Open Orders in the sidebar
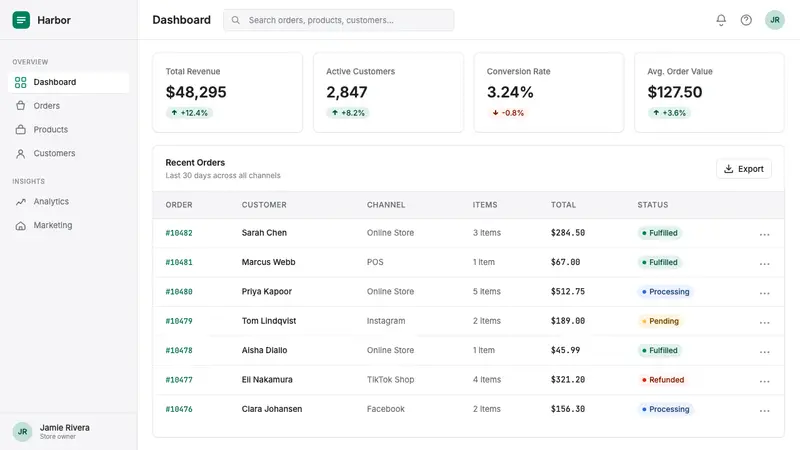This screenshot has width=800, height=450. (x=68, y=106)
